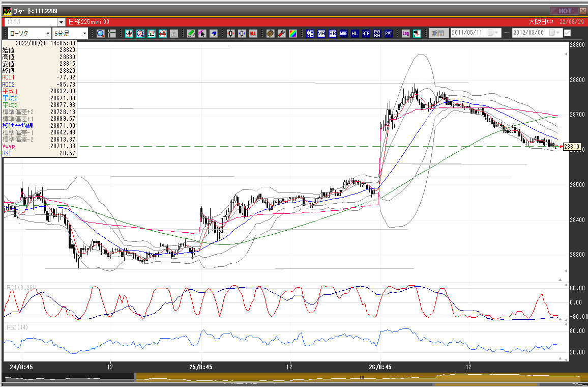This screenshot has height=387, width=588.
Task: Open the rainbow color settings icon
Action: pos(292,34)
